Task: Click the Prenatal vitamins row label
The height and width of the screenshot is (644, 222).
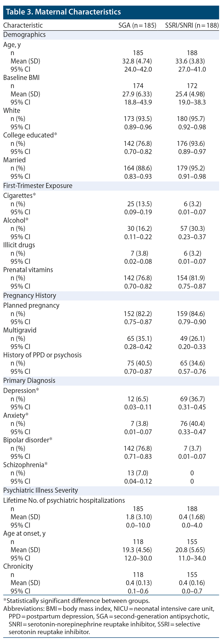Action: pyautogui.click(x=28, y=270)
